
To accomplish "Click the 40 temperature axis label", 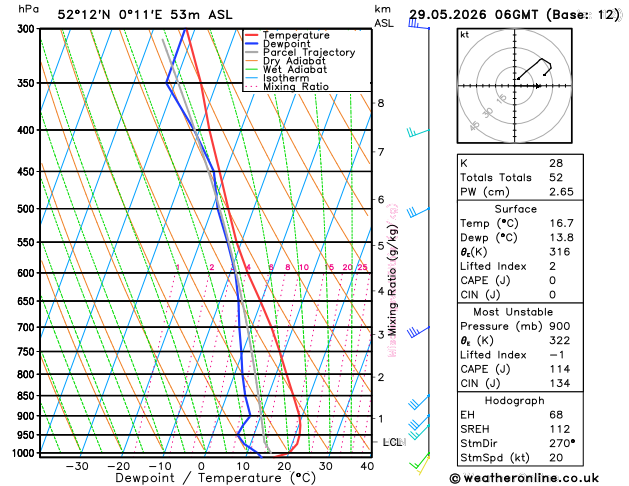I will [367, 466].
